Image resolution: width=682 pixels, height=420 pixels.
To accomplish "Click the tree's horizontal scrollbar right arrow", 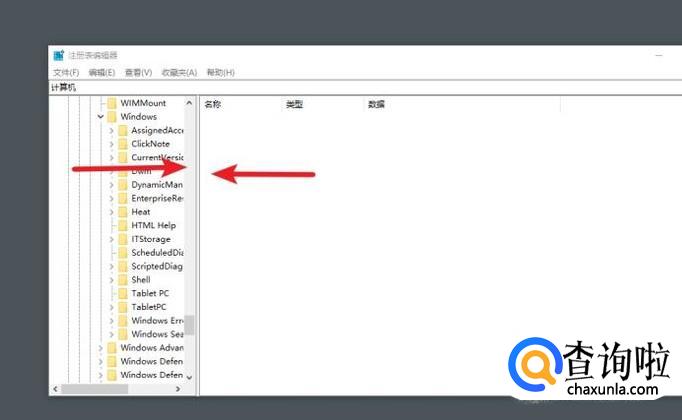I will coord(178,389).
